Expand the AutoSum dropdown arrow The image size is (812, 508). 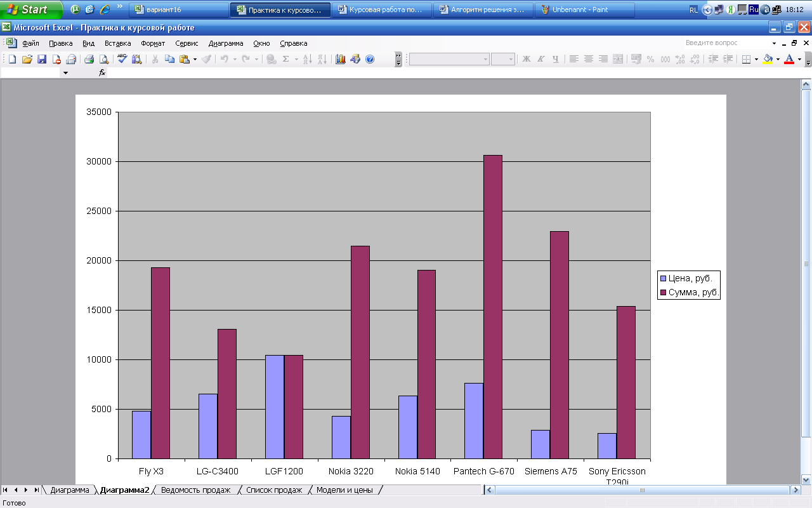(296, 59)
